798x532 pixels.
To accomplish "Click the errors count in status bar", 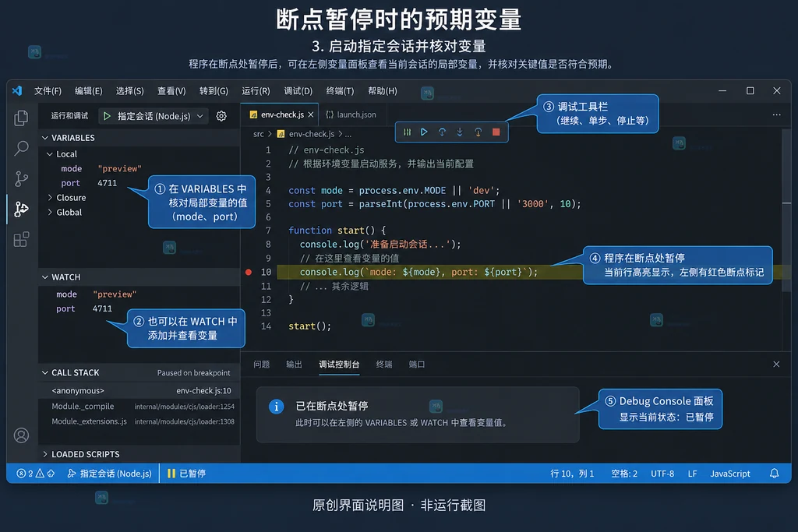I will coord(24,474).
